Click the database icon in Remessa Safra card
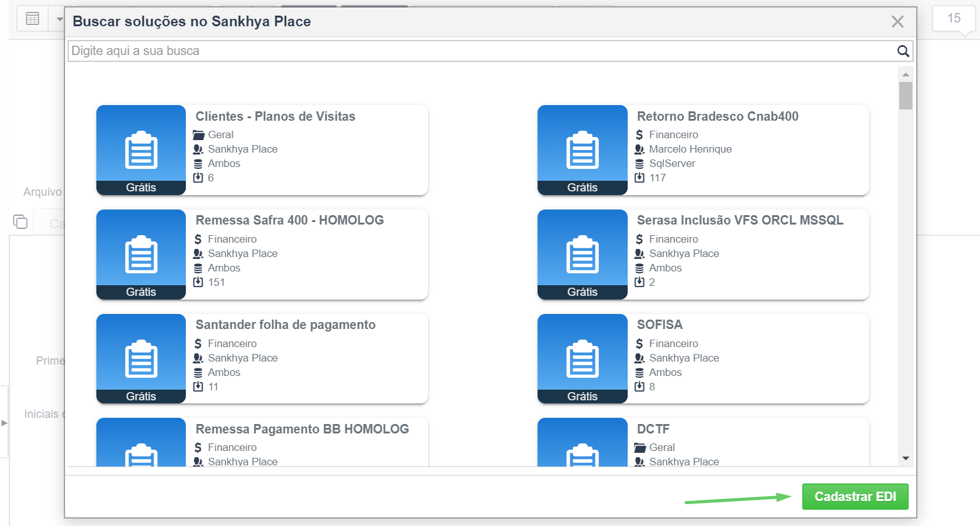This screenshot has height=526, width=980. pyautogui.click(x=198, y=268)
